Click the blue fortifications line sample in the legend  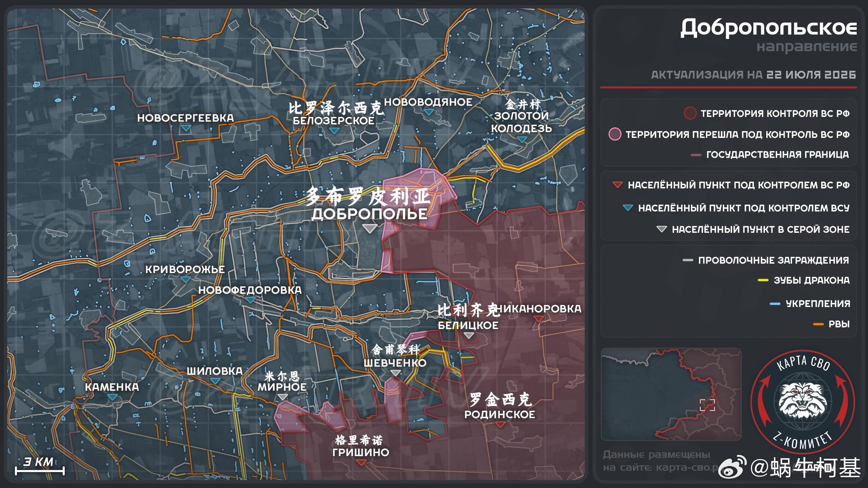click(775, 304)
